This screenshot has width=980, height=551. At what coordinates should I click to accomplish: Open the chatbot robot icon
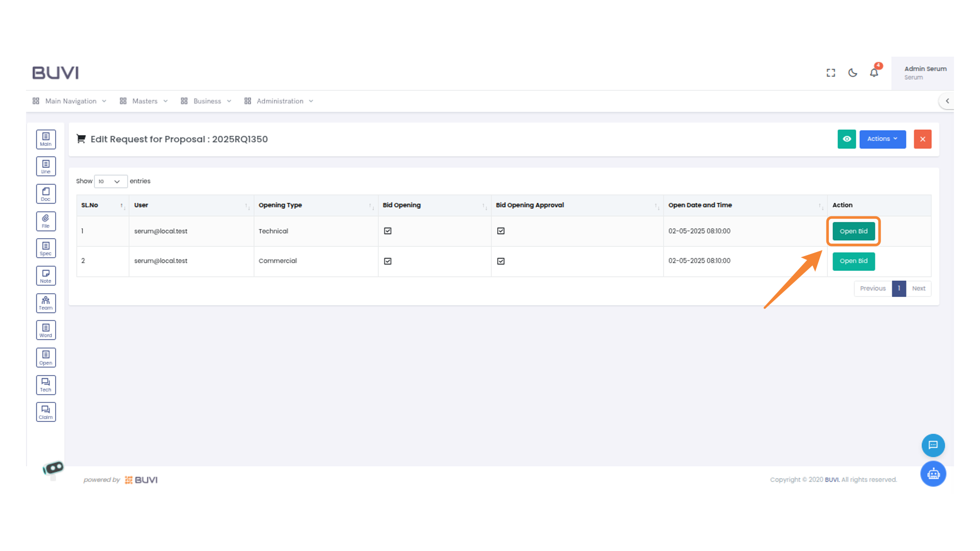[933, 474]
